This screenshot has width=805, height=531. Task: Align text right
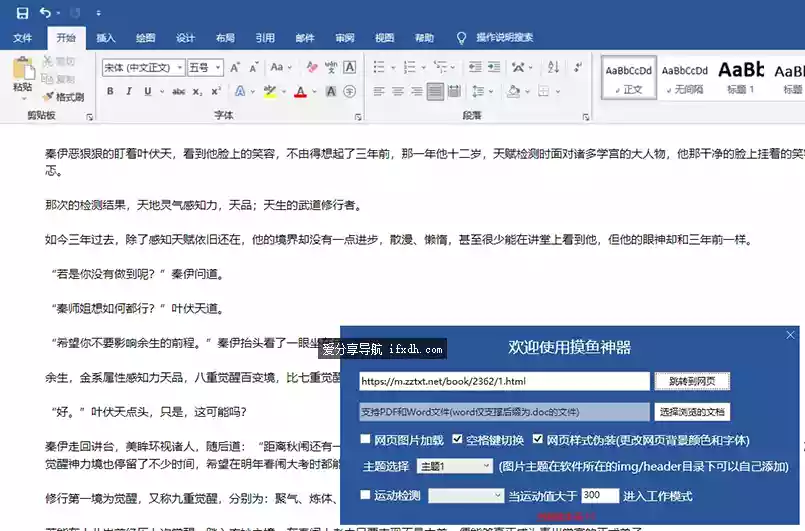(x=416, y=91)
